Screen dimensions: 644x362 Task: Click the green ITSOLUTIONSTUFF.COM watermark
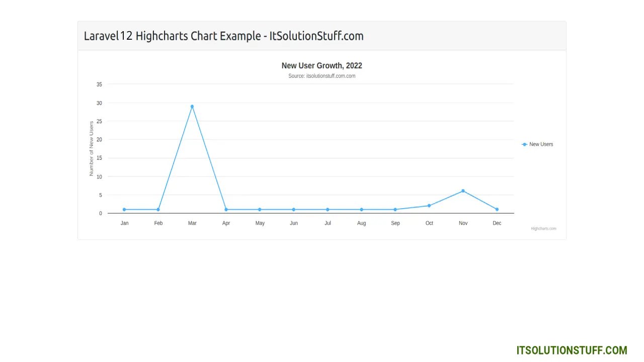[572, 350]
